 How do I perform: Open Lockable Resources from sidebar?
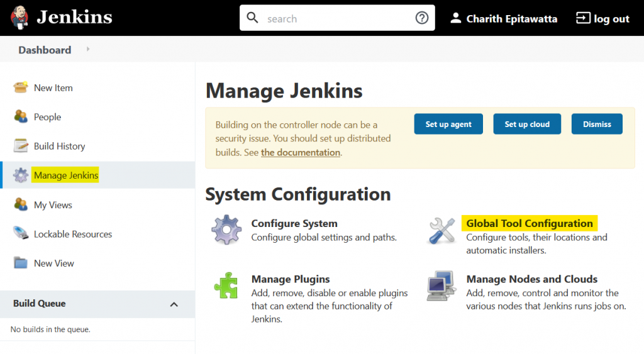pos(73,234)
